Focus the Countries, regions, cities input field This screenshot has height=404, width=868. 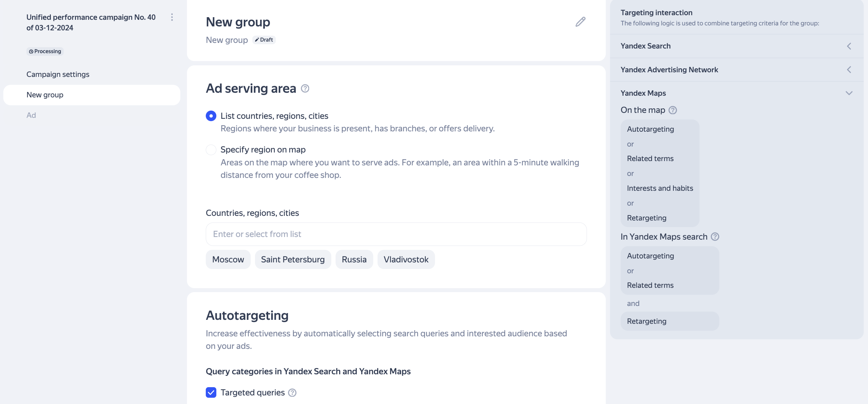pyautogui.click(x=396, y=234)
